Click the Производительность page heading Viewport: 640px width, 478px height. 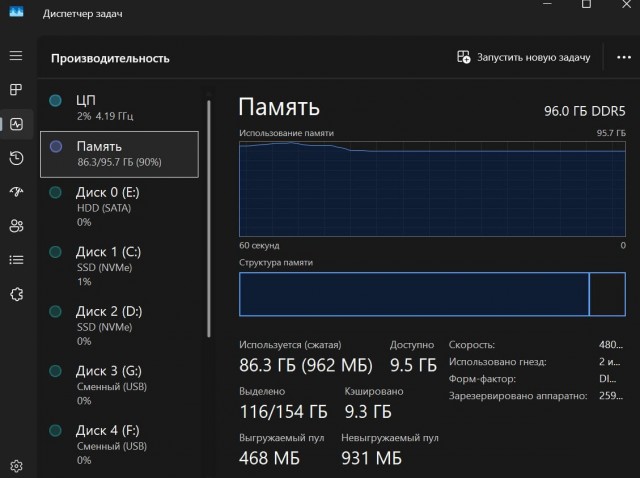(x=110, y=58)
